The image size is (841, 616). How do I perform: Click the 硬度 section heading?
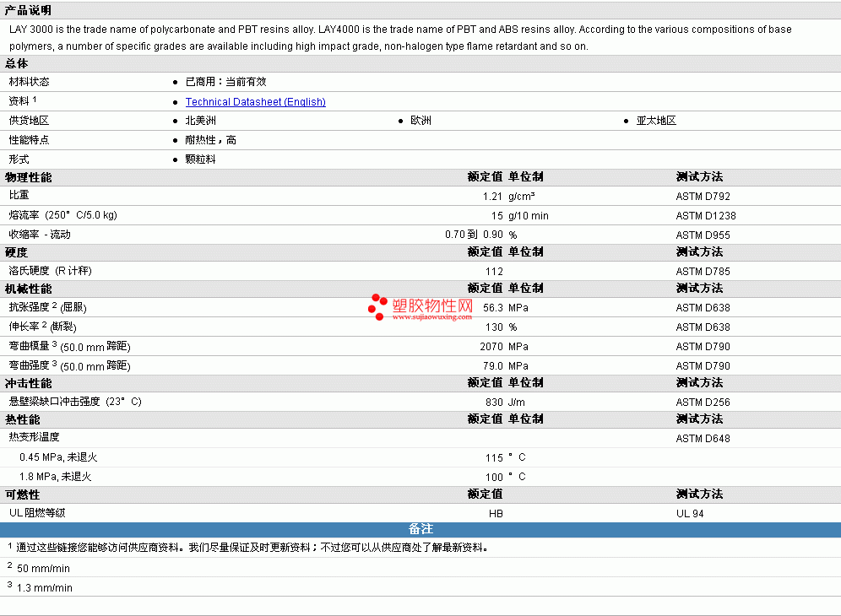click(17, 252)
